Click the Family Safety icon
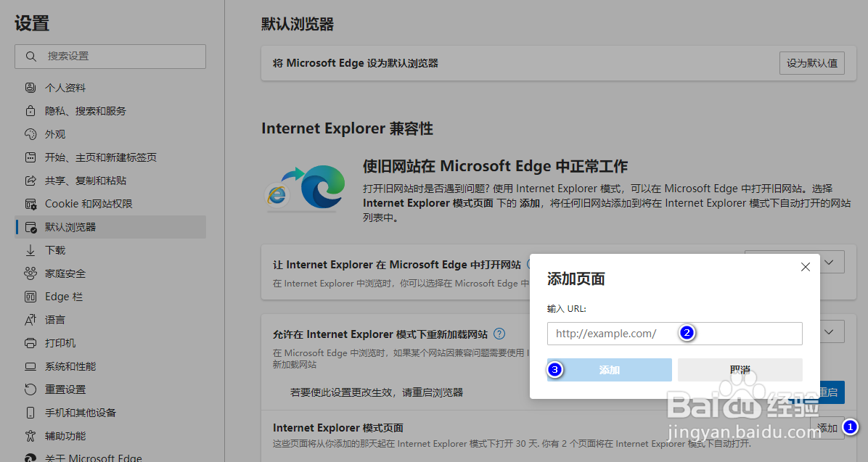 (x=30, y=273)
